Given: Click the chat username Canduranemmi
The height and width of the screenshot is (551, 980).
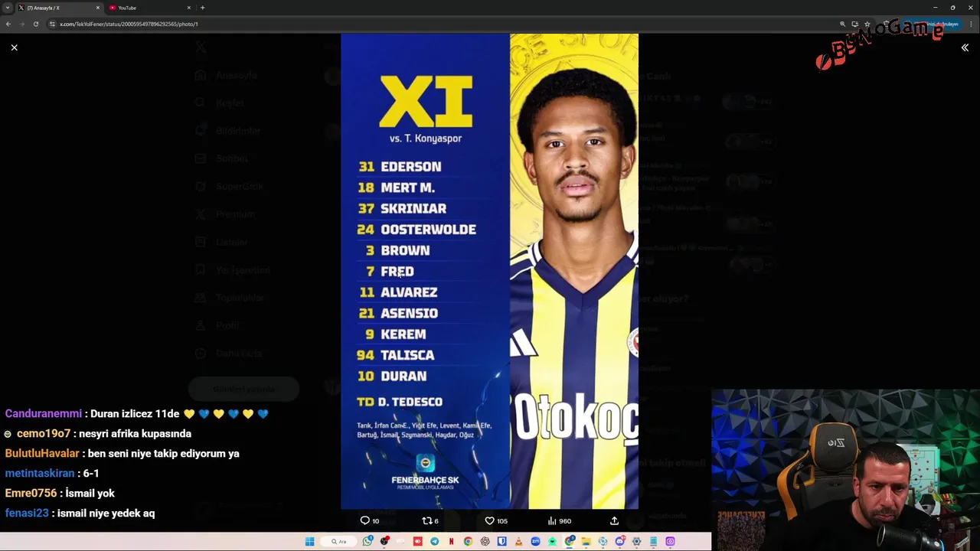Looking at the screenshot, I should pyautogui.click(x=43, y=413).
